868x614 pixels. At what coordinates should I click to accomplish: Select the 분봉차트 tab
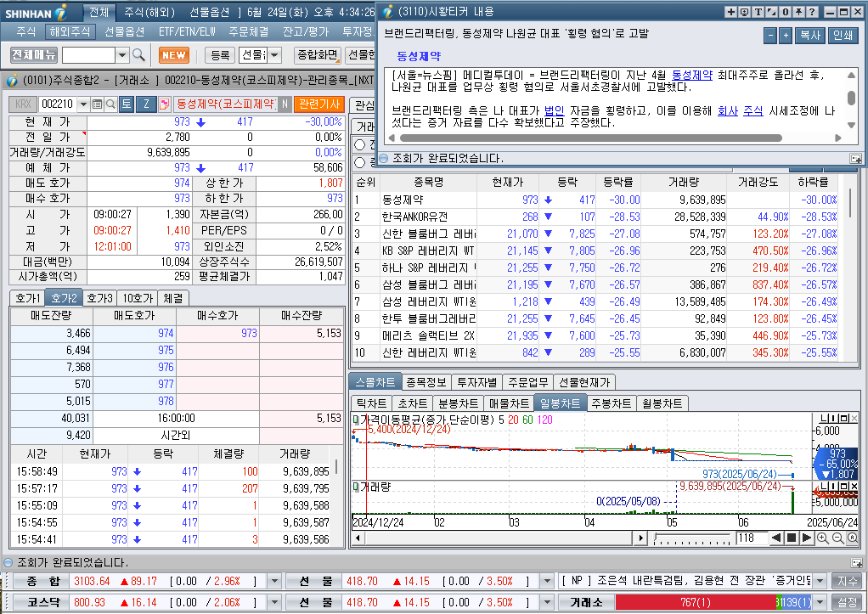[458, 403]
